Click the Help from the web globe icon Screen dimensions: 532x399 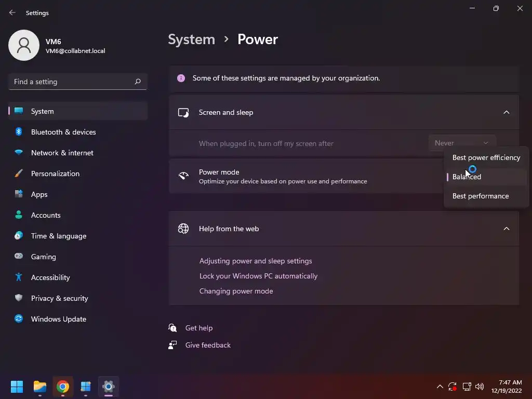coord(183,229)
